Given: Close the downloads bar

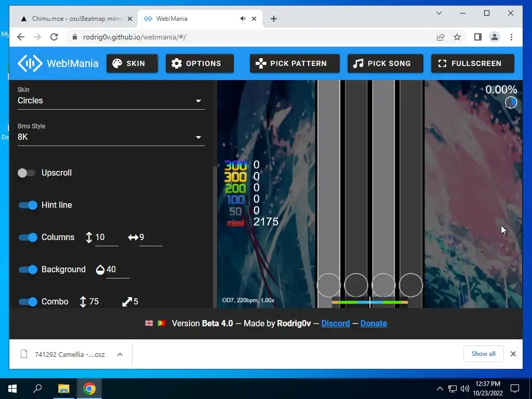Looking at the screenshot, I should (x=513, y=354).
